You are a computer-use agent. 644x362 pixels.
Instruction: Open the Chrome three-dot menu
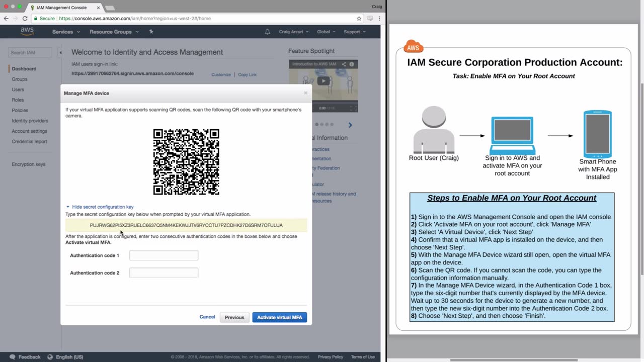coord(379,19)
